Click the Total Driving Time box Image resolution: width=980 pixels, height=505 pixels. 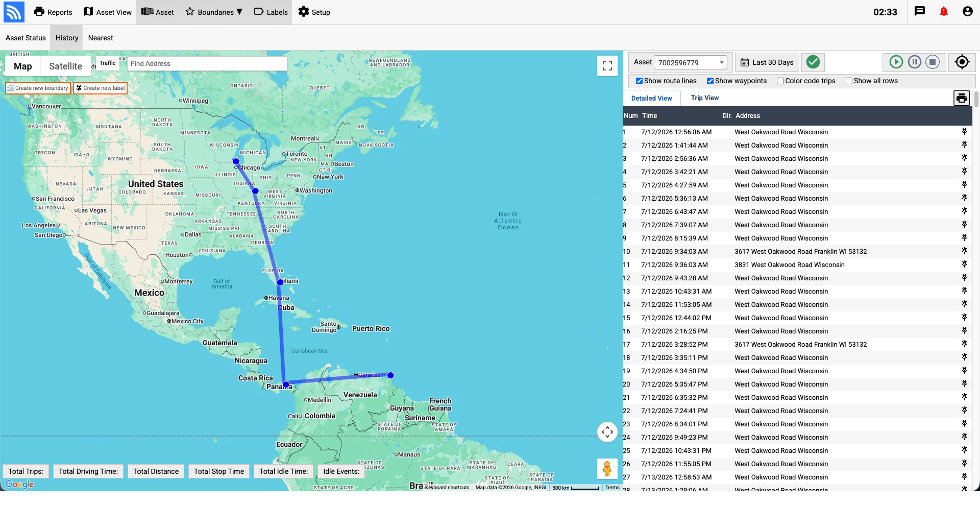coord(88,471)
